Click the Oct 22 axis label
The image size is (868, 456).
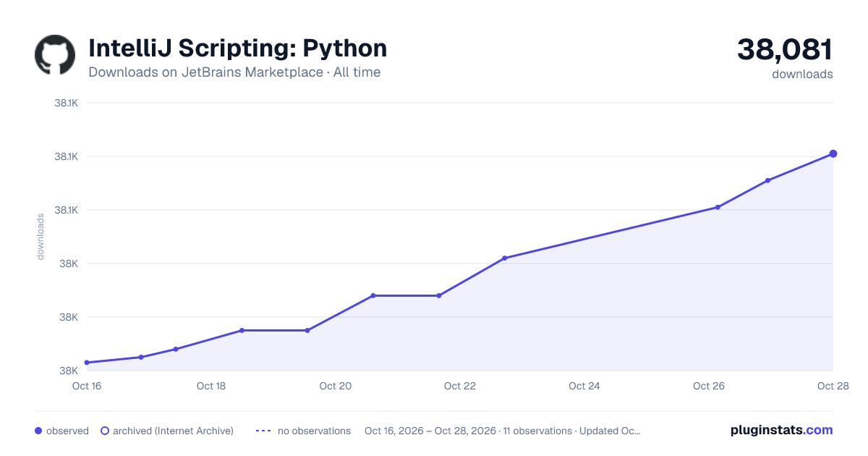point(460,386)
